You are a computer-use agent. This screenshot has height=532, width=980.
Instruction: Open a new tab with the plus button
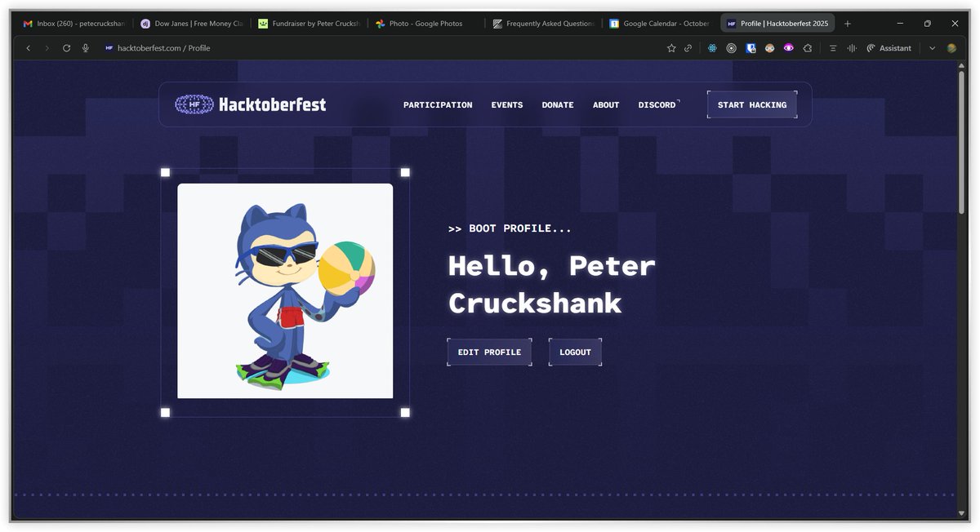848,24
